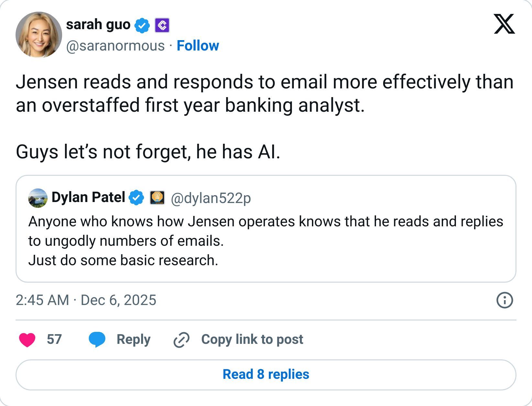Image resolution: width=532 pixels, height=406 pixels.
Task: Open @saranormous profile handle
Action: (x=114, y=46)
